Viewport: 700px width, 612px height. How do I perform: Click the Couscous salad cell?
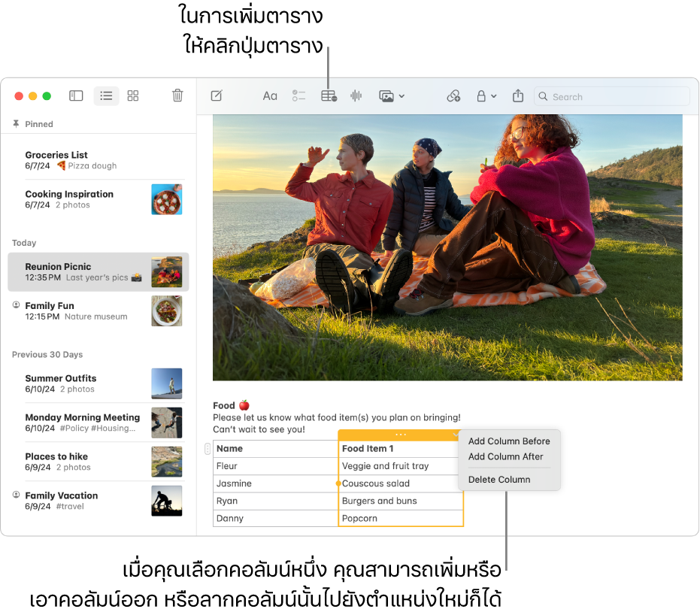click(x=401, y=483)
